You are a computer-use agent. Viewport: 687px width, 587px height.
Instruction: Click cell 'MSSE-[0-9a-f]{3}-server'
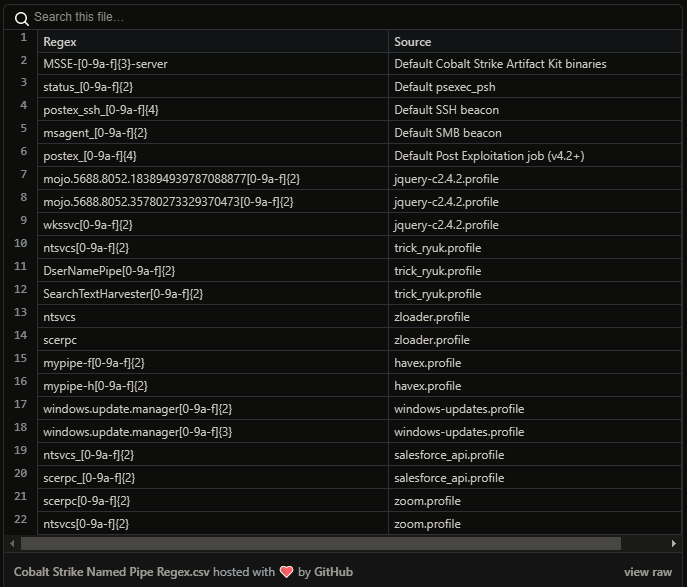213,64
